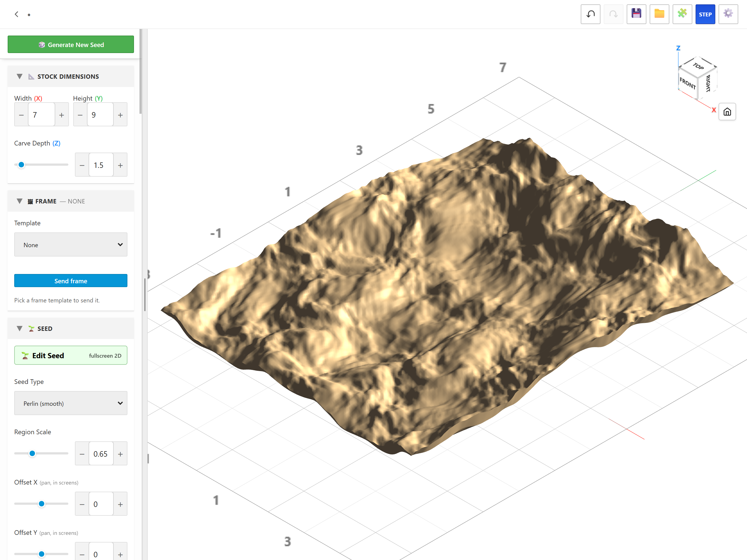
Task: Click the TOP face of view cube
Action: pyautogui.click(x=698, y=66)
